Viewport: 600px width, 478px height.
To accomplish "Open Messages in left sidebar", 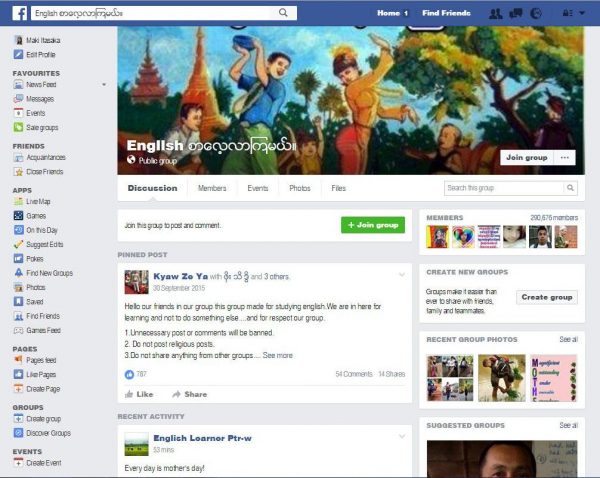I will coord(34,99).
